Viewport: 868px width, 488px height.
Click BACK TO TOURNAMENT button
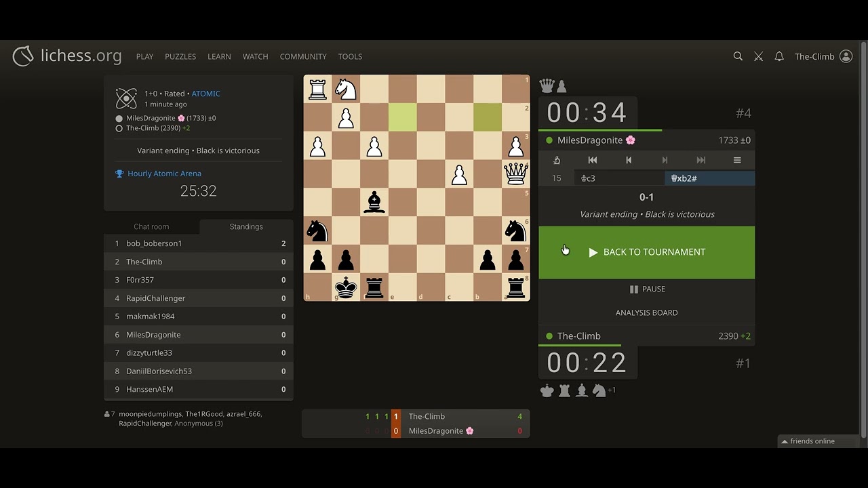coord(647,252)
